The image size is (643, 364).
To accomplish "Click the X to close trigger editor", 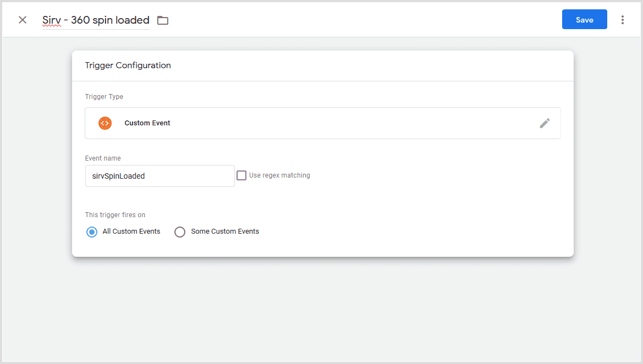I will 22,19.
